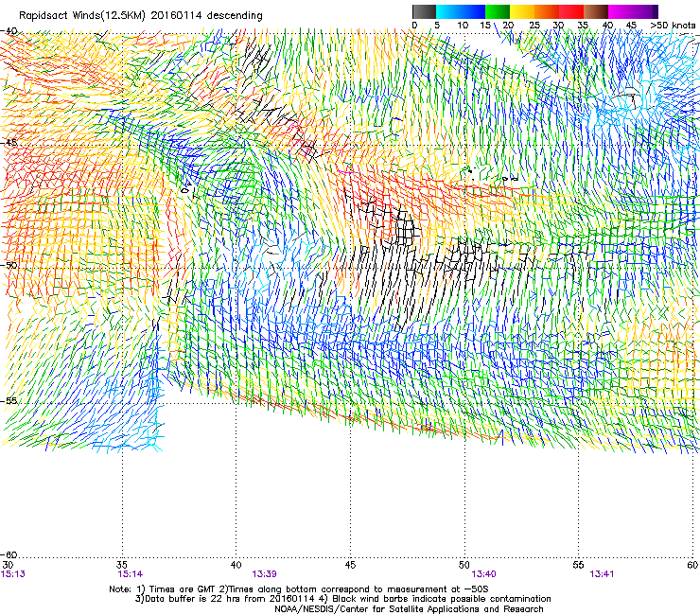The width and height of the screenshot is (700, 615).
Task: Click the '-40' latitude label on the left axis
Action: point(9,31)
